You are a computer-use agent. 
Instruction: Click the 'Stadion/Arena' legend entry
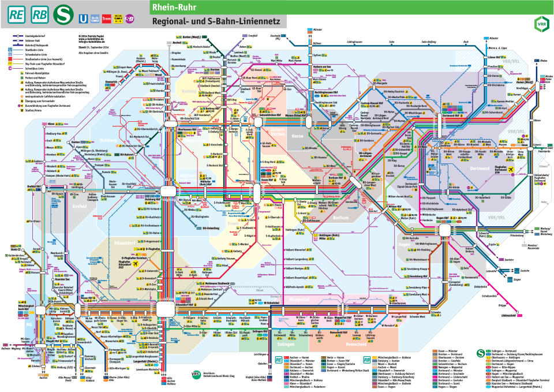click(33, 110)
